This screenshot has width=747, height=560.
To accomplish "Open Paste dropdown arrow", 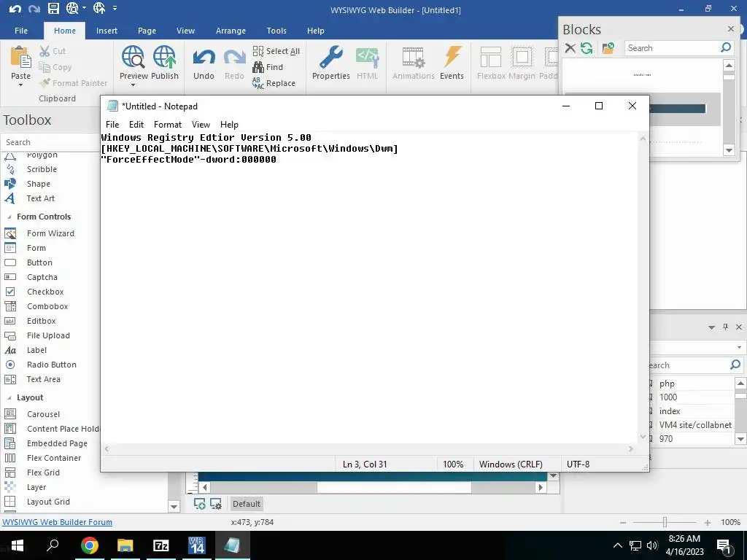I will click(20, 85).
